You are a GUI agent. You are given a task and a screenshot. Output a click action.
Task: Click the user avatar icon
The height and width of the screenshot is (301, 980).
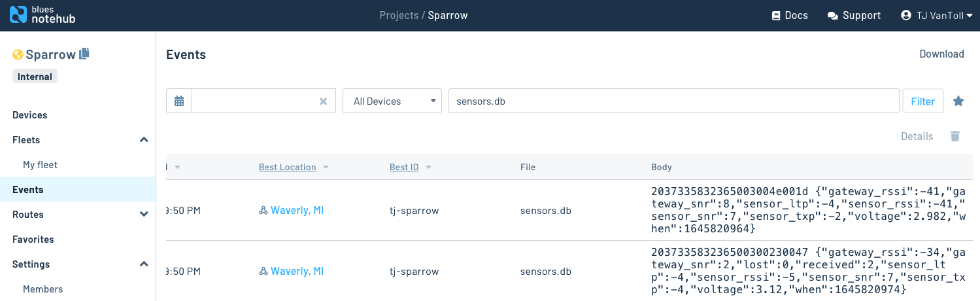coord(905,15)
